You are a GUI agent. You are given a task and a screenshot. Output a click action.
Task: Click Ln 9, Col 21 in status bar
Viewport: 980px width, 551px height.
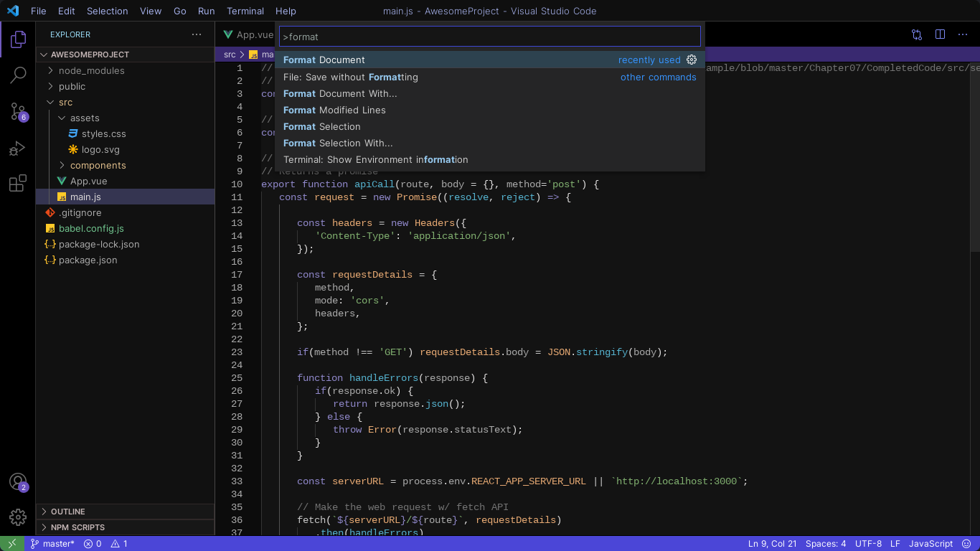click(772, 544)
